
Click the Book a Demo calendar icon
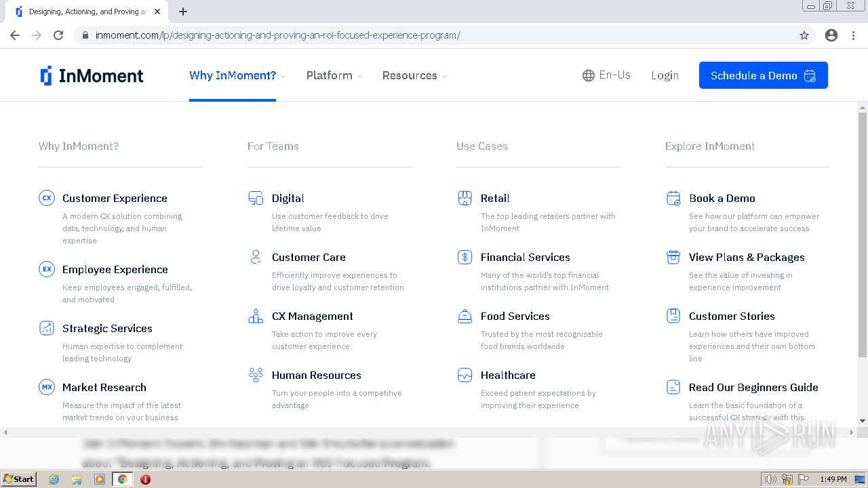(x=673, y=198)
